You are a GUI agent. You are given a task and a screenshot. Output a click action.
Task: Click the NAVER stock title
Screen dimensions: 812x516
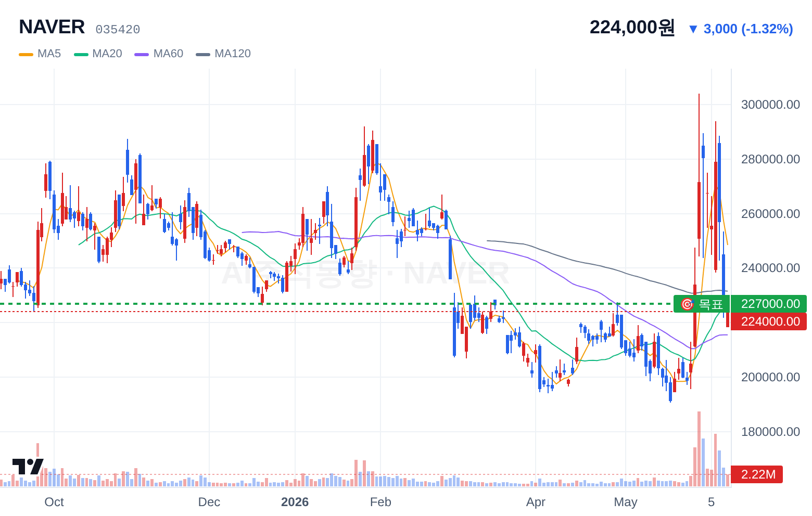[x=52, y=27]
